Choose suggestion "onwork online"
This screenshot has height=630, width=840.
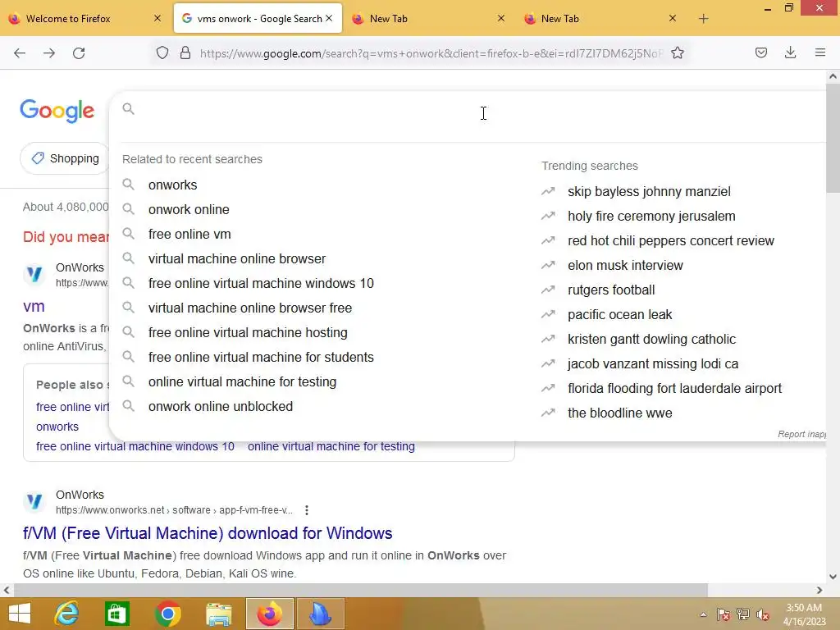(x=189, y=209)
